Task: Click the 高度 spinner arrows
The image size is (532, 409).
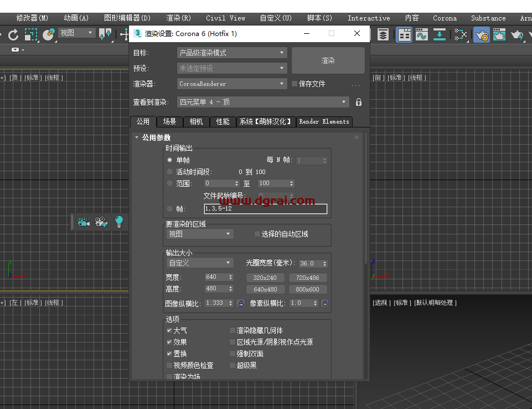Action: point(231,289)
